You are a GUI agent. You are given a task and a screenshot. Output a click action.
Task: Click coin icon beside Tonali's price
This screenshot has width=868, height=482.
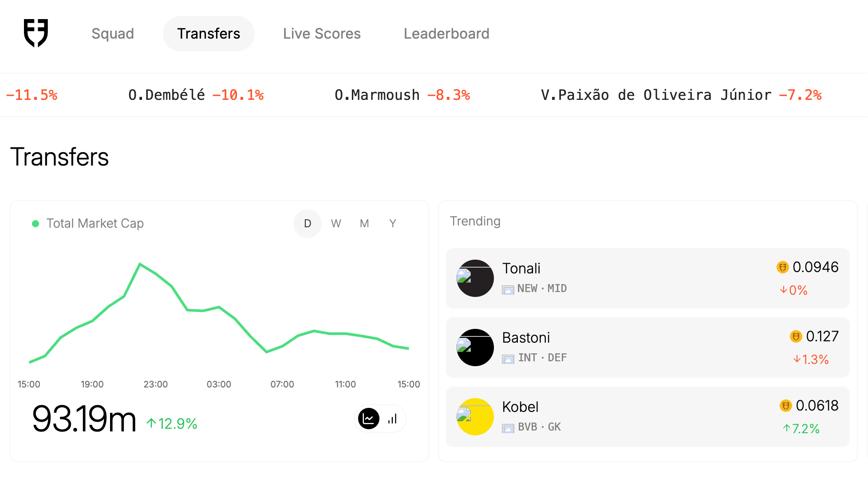(x=782, y=267)
